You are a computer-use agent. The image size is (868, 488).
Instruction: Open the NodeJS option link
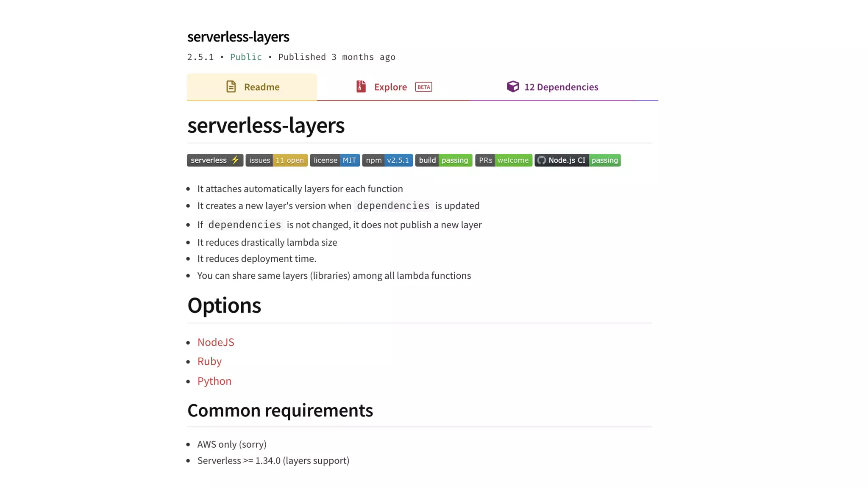(216, 342)
